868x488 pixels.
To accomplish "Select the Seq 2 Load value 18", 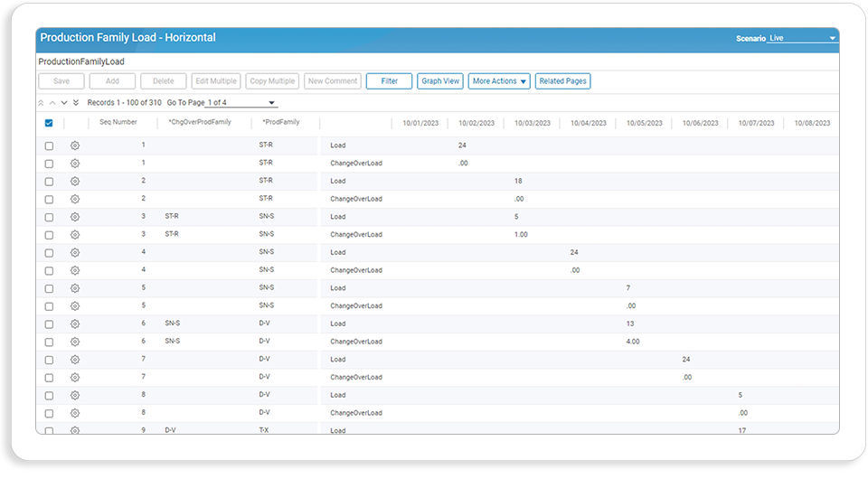I will click(x=518, y=181).
